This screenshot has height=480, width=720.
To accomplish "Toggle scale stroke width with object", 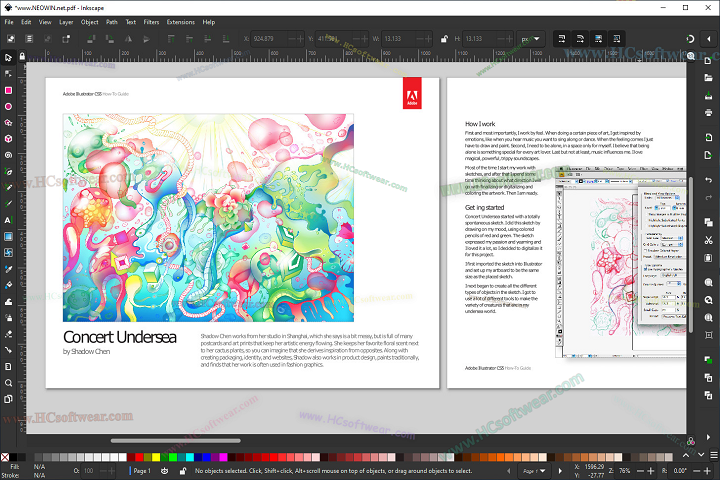I will click(562, 39).
